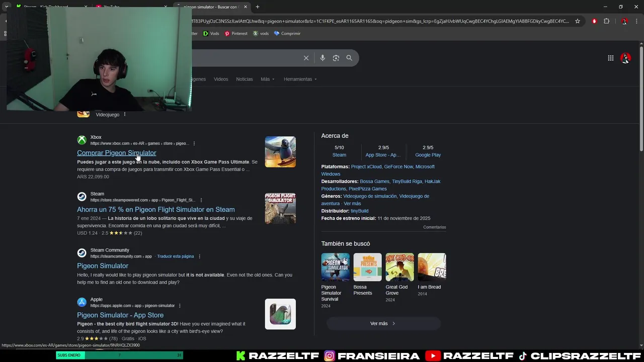This screenshot has width=644, height=362.
Task: Open three-dot menu next to Videojuego
Action: [x=125, y=114]
